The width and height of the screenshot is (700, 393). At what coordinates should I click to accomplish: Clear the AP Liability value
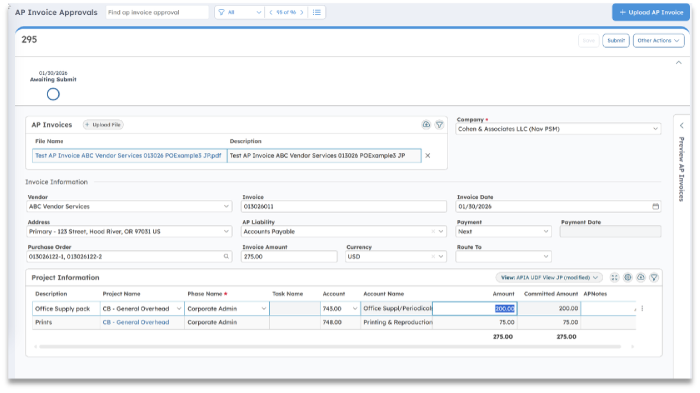[433, 231]
